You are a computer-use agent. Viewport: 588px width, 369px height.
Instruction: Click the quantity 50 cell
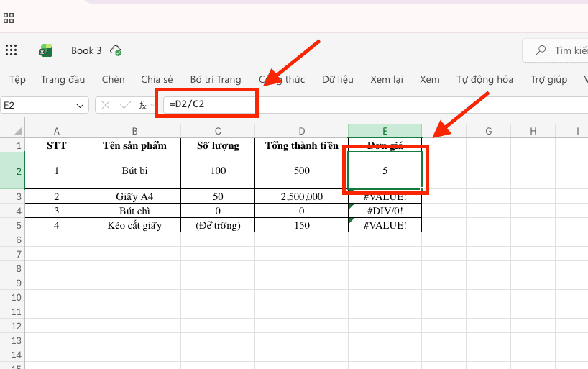tap(218, 196)
